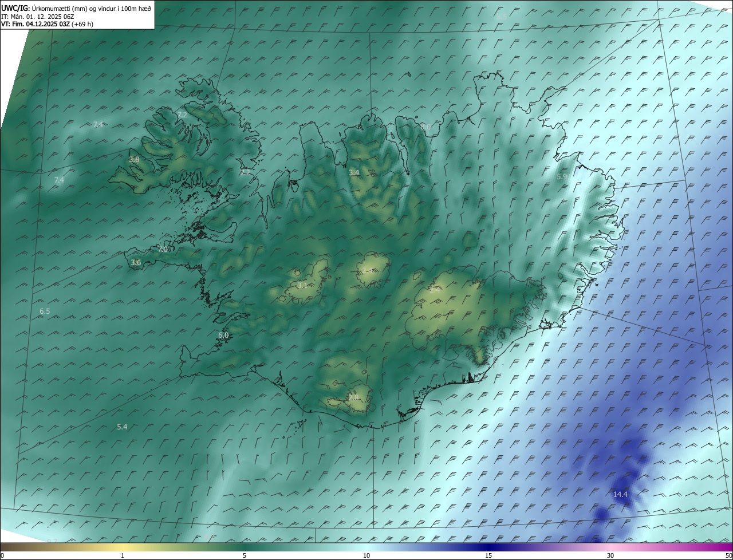Click the 'UWC/IG: Úrkomumætti (mm)' title line

click(76, 9)
